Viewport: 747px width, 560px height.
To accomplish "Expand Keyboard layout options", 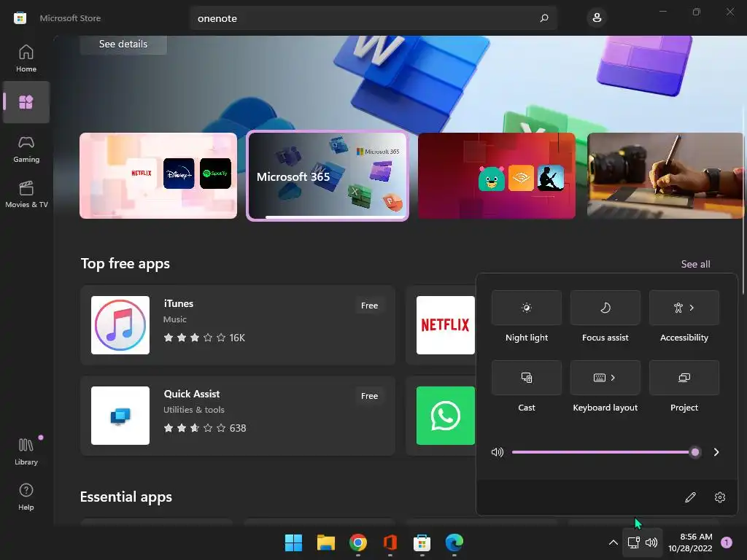I will click(x=613, y=378).
